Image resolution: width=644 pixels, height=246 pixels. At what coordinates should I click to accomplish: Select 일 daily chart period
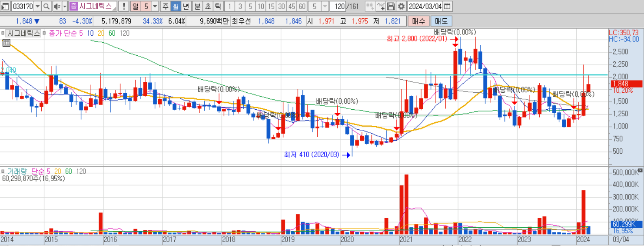coord(136,6)
